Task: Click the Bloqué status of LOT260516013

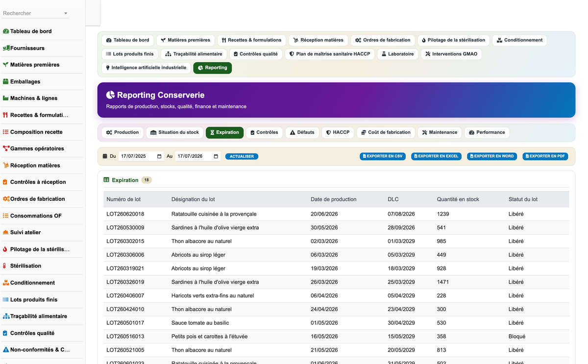Action: point(517,337)
